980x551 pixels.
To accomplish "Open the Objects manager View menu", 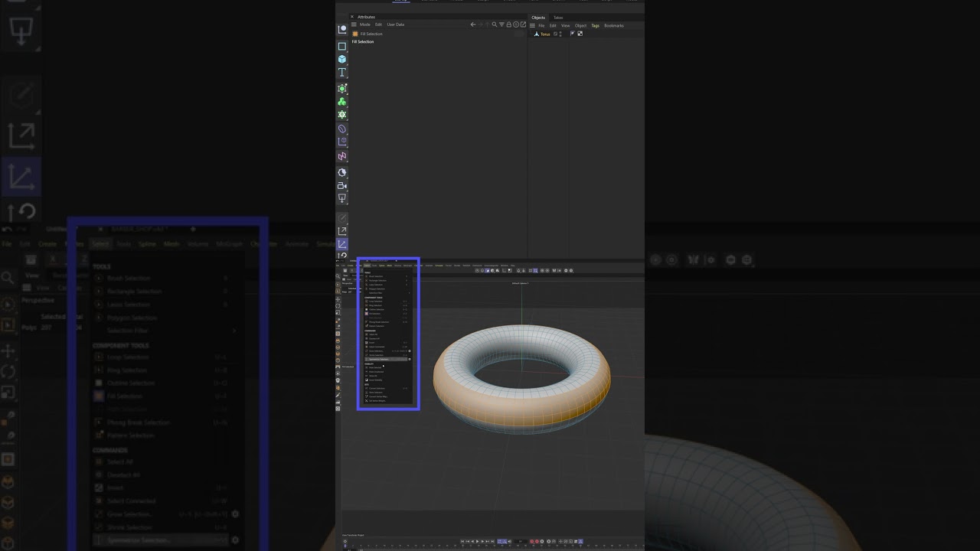I will [x=566, y=25].
